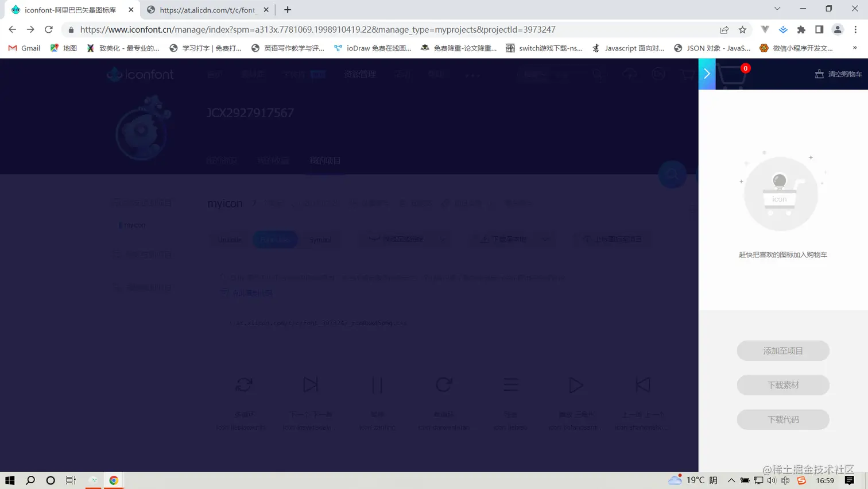Click the 添加至项目 button
Screen dimensions: 868x489
(x=783, y=351)
